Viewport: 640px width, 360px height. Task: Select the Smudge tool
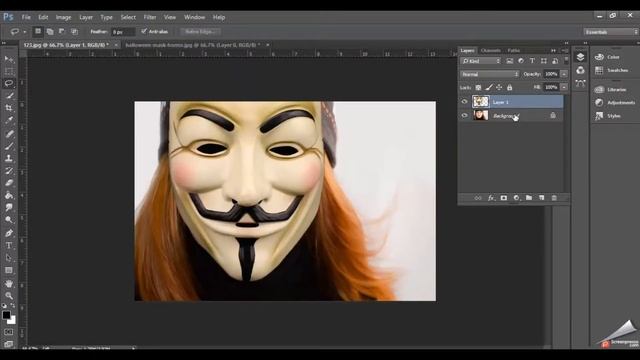(9, 207)
